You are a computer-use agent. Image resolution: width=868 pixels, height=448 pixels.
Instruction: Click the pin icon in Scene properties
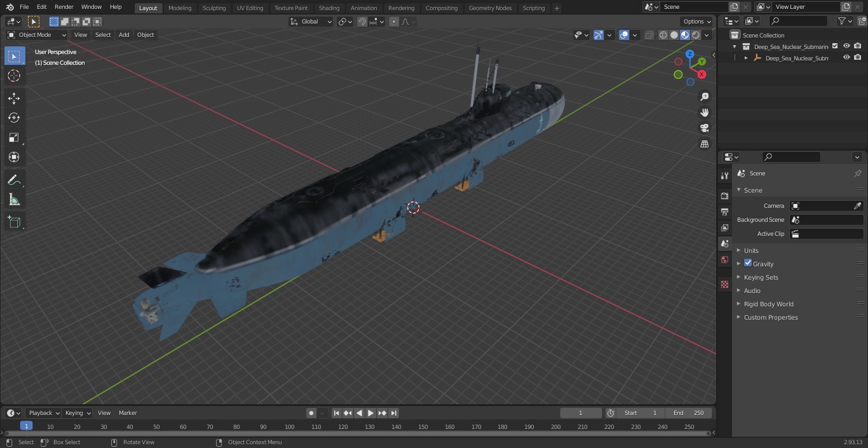[x=857, y=173]
